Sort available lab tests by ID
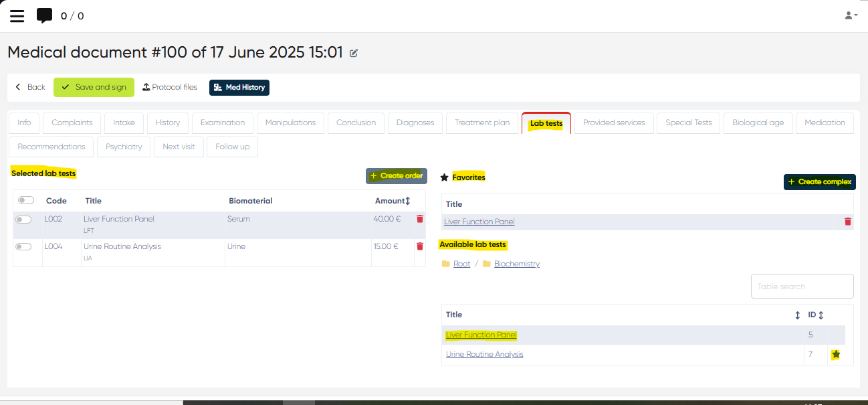868x405 pixels. 821,315
